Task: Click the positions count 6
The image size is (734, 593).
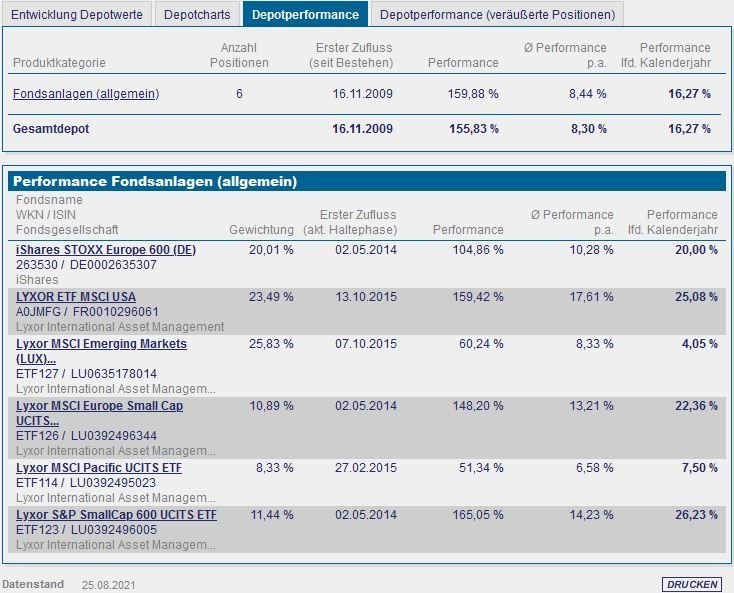Action: (x=239, y=94)
